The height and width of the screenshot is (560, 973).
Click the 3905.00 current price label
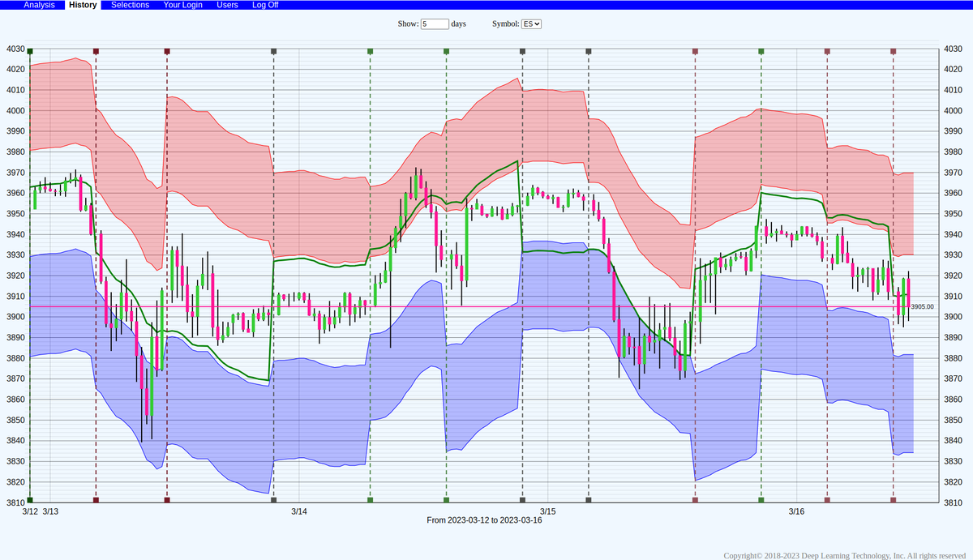(x=923, y=307)
